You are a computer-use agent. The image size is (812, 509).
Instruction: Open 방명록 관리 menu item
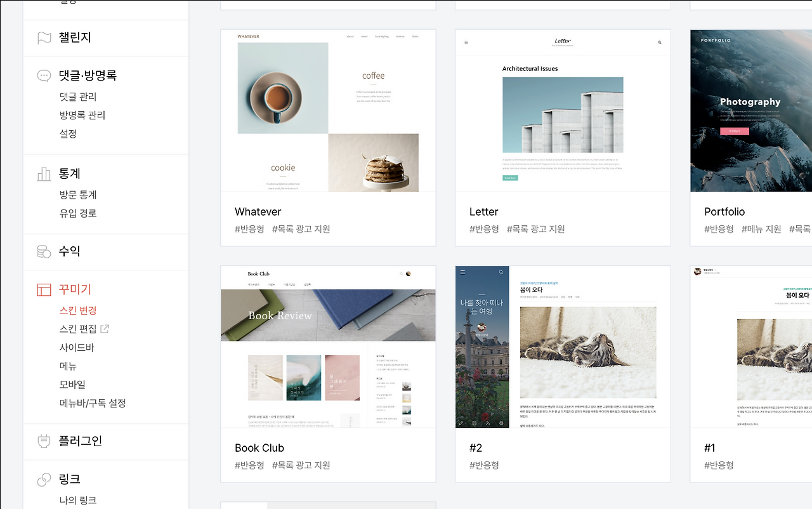(x=82, y=116)
